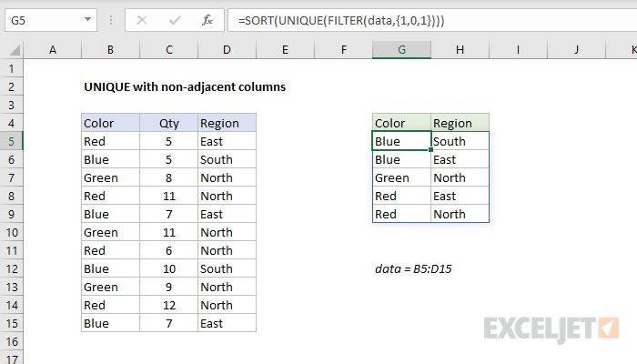This screenshot has height=364, width=637.
Task: Click the Enter checkmark icon in formula bar
Action: 175,18
